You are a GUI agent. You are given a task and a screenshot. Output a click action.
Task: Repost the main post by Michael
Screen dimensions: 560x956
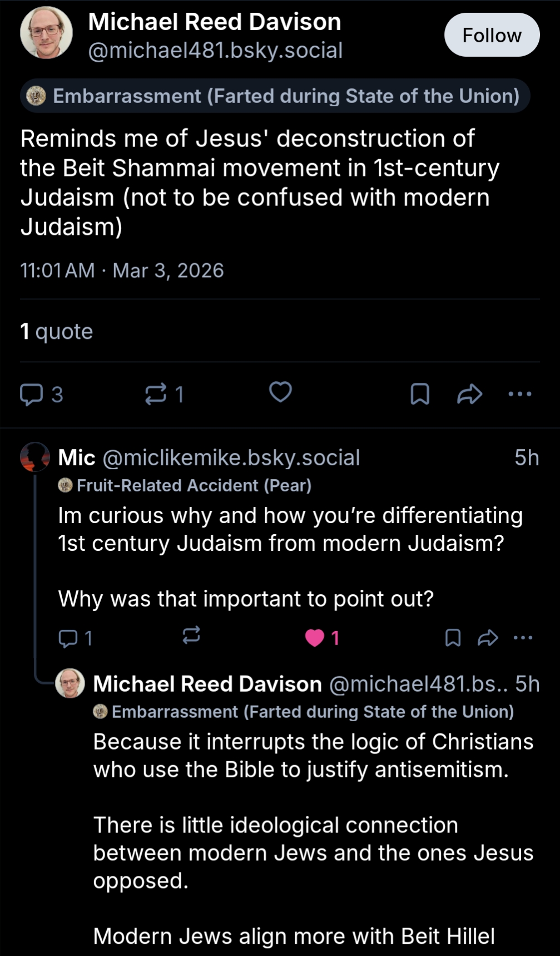pos(156,394)
